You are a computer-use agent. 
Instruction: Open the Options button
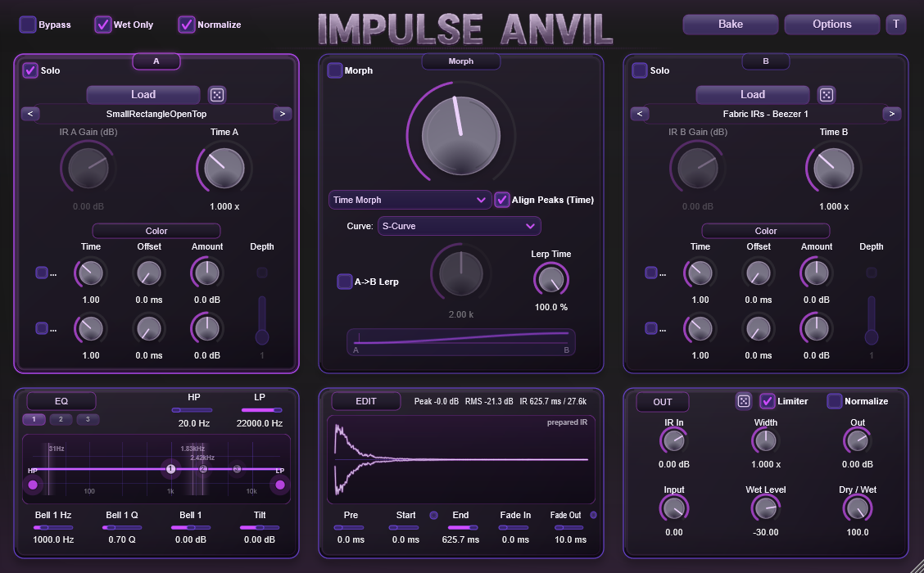(x=831, y=24)
